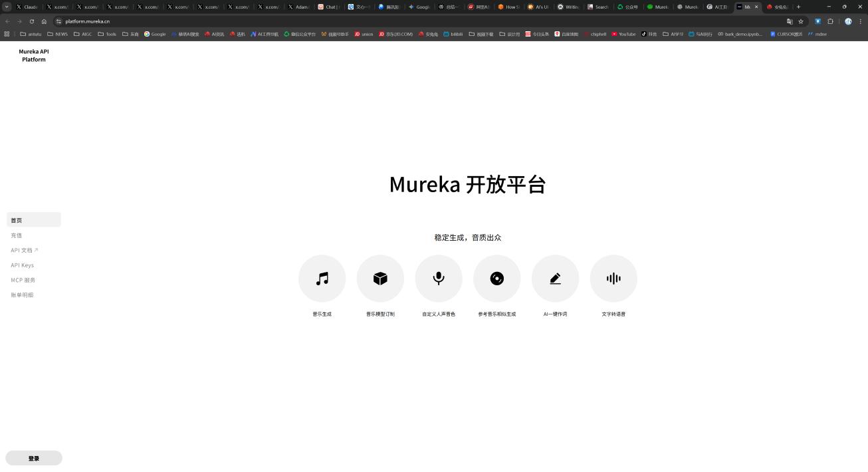Open the 京东(JD.COM) bookmark
This screenshot has height=472, width=868.
pos(395,34)
